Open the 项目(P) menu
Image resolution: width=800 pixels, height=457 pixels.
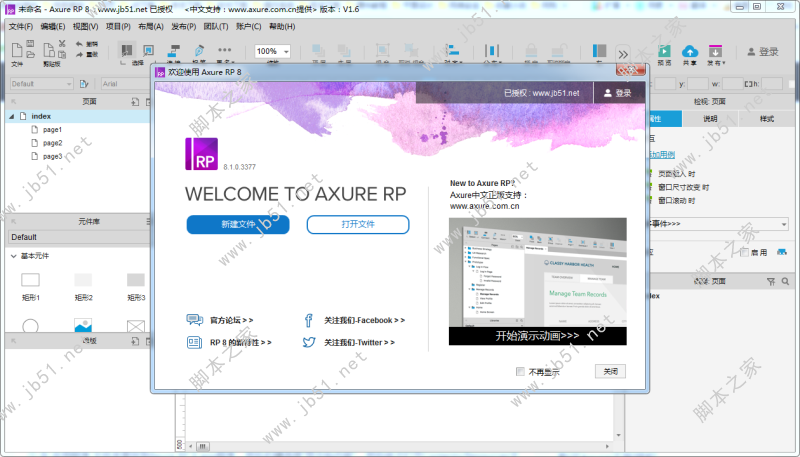click(118, 27)
